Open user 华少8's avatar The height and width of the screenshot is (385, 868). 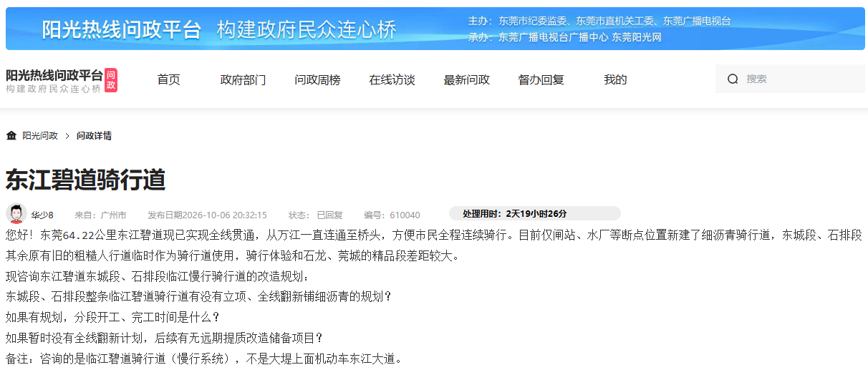pos(16,213)
